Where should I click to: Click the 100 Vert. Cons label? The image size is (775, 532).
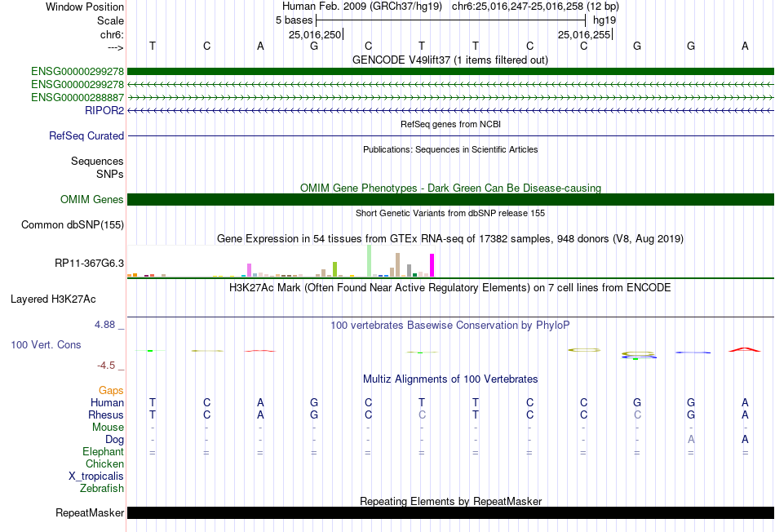click(x=46, y=344)
